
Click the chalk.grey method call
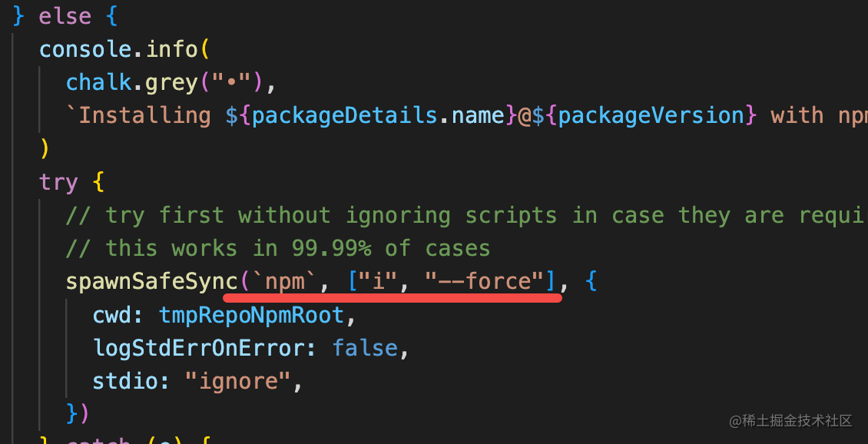[132, 82]
